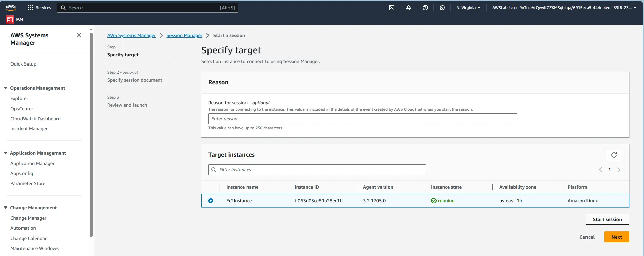Screen dimensions: 644x256
Task: Open the settings gear icon
Action: coord(442,8)
